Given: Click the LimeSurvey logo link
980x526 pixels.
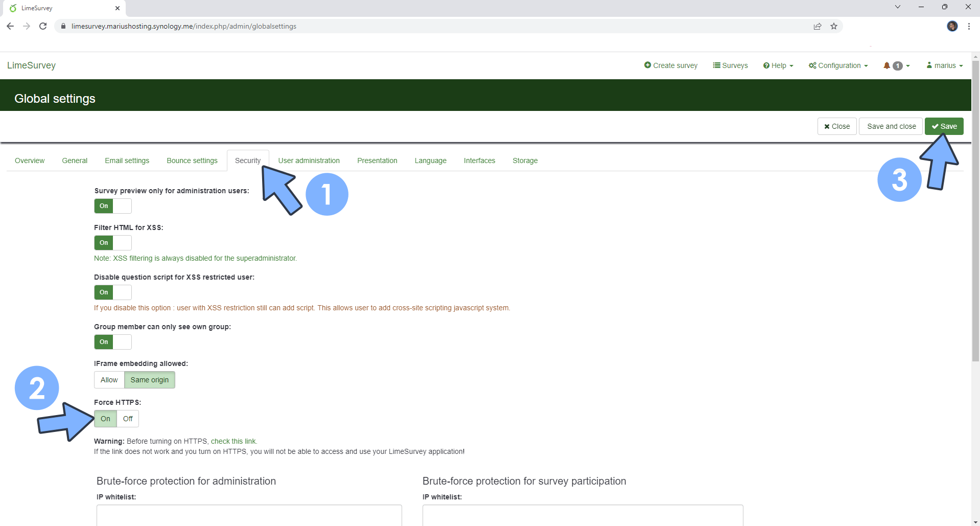Looking at the screenshot, I should 31,65.
